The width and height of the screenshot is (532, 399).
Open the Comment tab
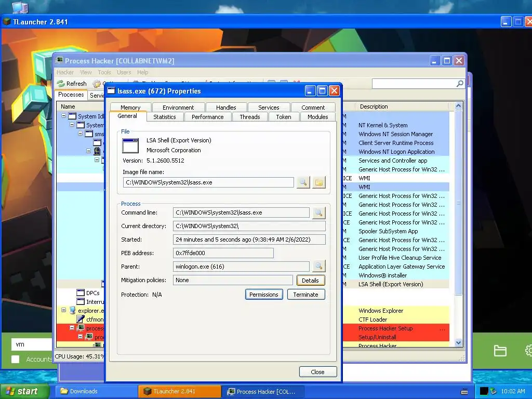(313, 107)
